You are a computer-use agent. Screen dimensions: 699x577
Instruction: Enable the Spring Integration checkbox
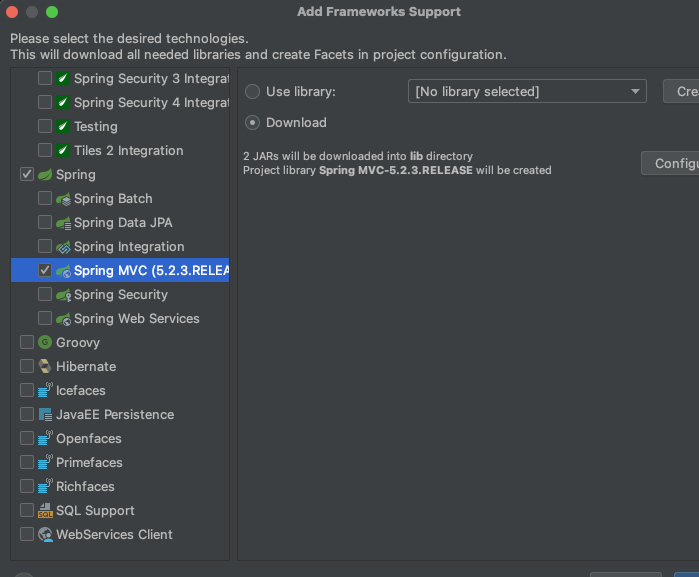[45, 247]
